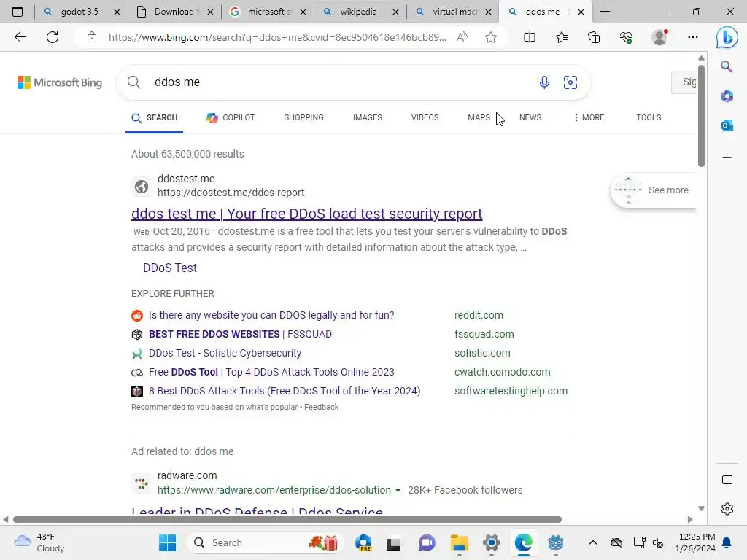Open IMAGES search scope
The image size is (747, 560).
point(368,117)
